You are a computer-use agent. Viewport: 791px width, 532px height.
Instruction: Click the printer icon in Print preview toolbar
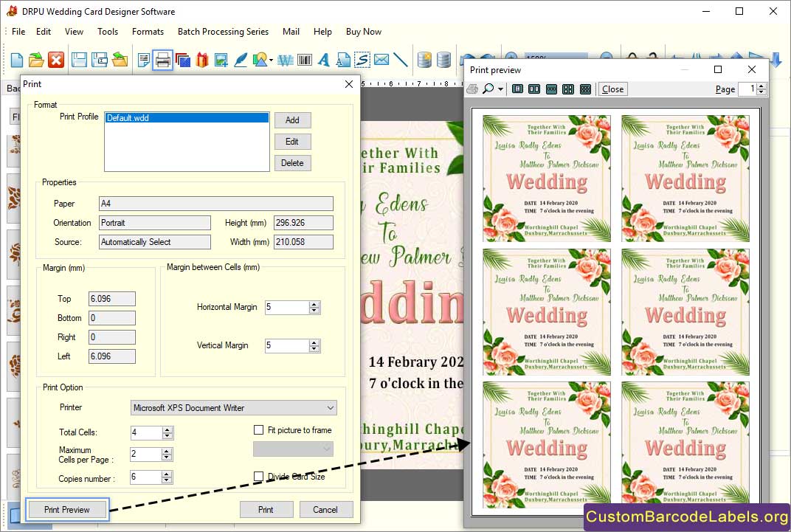click(472, 89)
